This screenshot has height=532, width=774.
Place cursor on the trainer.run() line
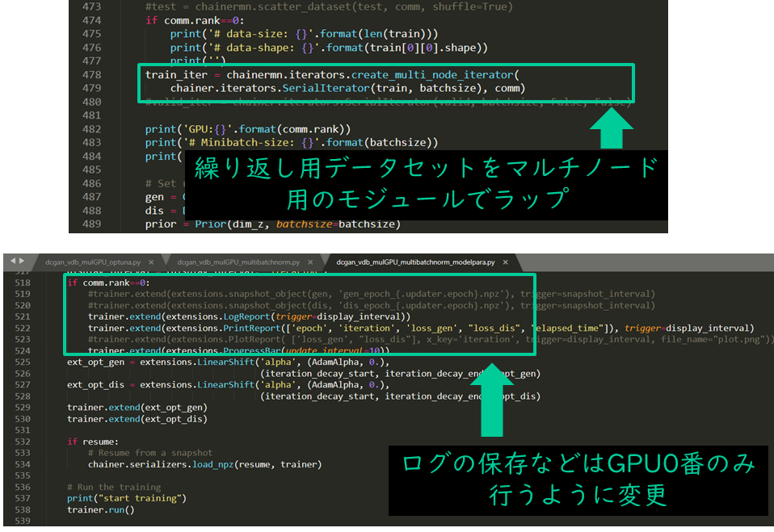click(101, 510)
